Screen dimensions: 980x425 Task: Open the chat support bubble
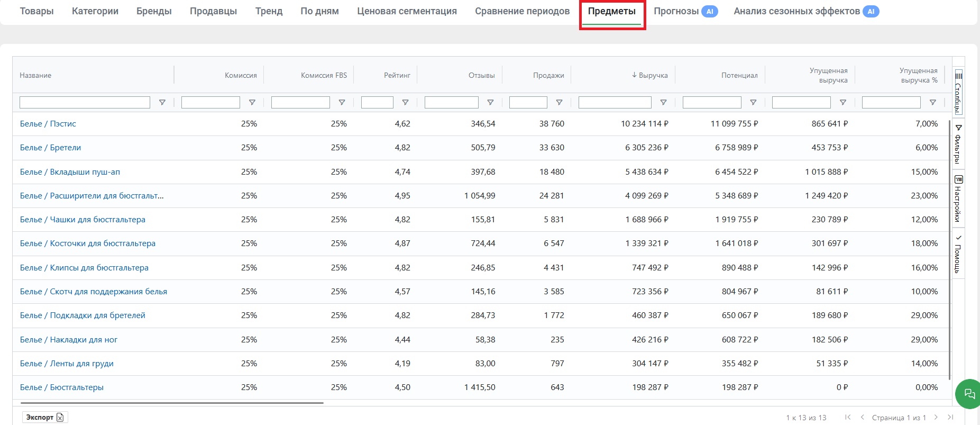(969, 394)
